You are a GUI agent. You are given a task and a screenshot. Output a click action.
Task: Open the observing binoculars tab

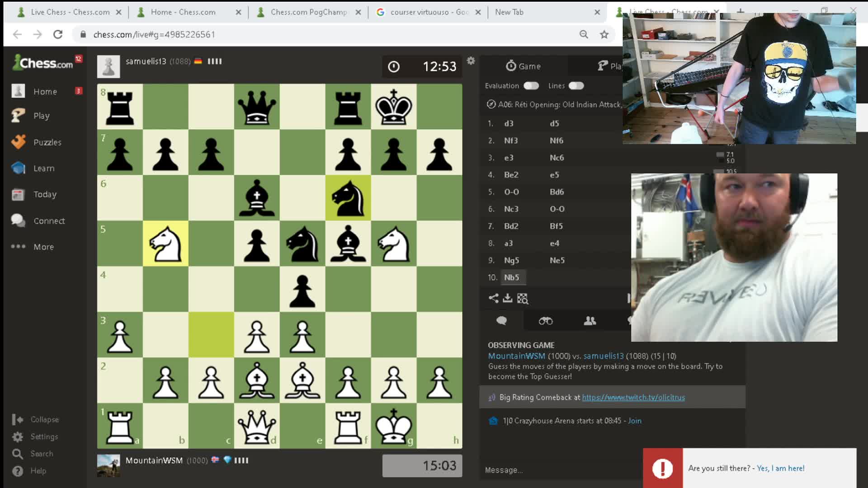tap(546, 321)
